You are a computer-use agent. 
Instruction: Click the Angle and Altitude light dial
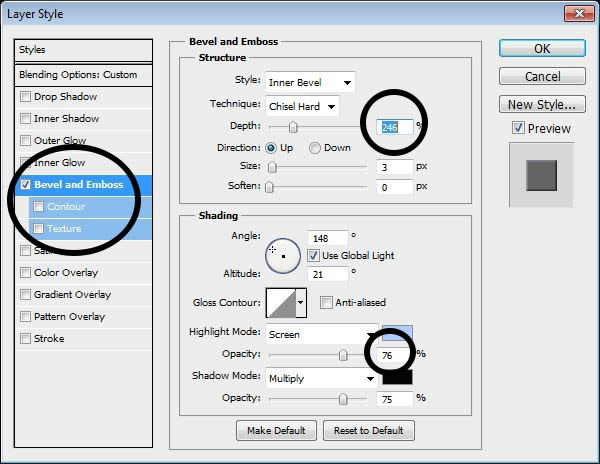[283, 256]
